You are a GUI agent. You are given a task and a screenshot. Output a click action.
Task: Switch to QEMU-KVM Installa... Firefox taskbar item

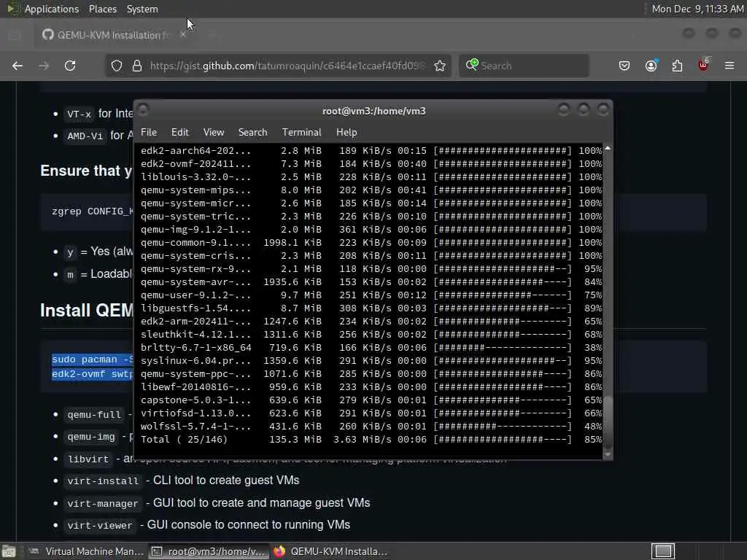(x=331, y=551)
